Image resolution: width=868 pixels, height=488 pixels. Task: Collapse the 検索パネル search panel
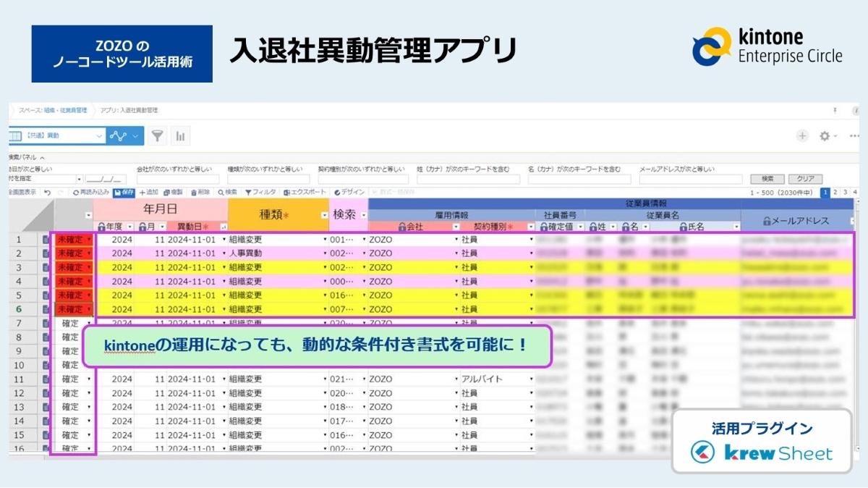[42, 157]
